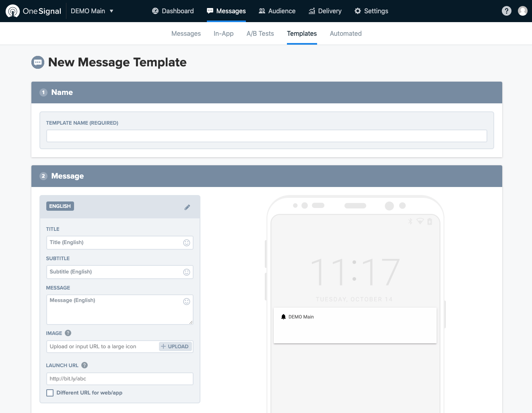Viewport: 532px width, 413px height.
Task: Click the bell icon in notification preview
Action: pyautogui.click(x=283, y=317)
